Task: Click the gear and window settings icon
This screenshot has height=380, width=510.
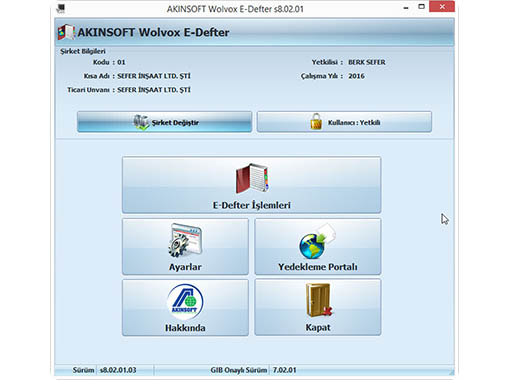Action: point(185,241)
